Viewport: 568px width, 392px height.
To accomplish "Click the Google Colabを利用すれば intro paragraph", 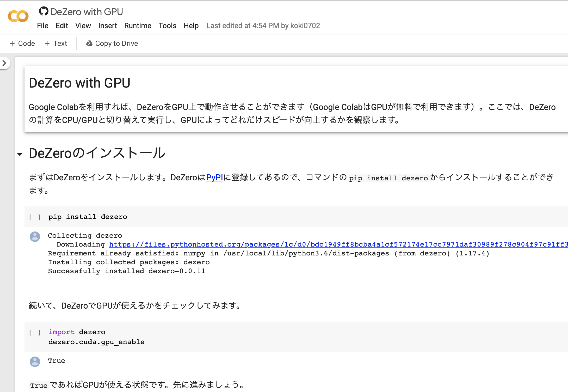I will pos(292,113).
